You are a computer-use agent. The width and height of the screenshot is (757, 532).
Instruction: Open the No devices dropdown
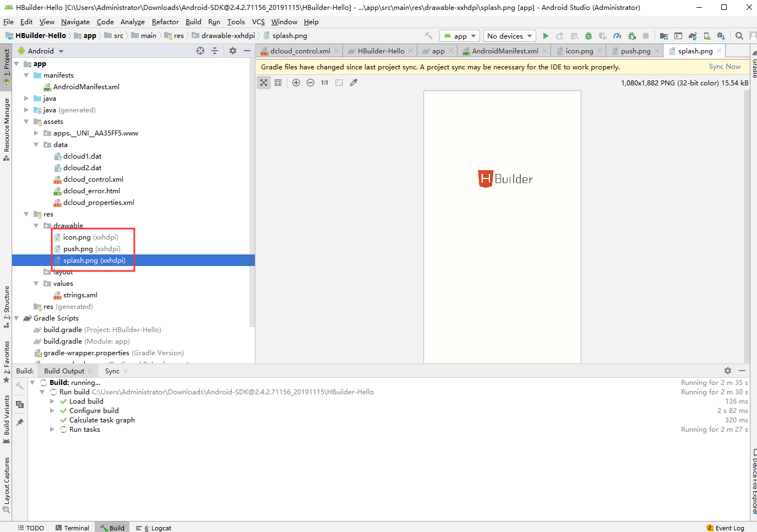510,36
